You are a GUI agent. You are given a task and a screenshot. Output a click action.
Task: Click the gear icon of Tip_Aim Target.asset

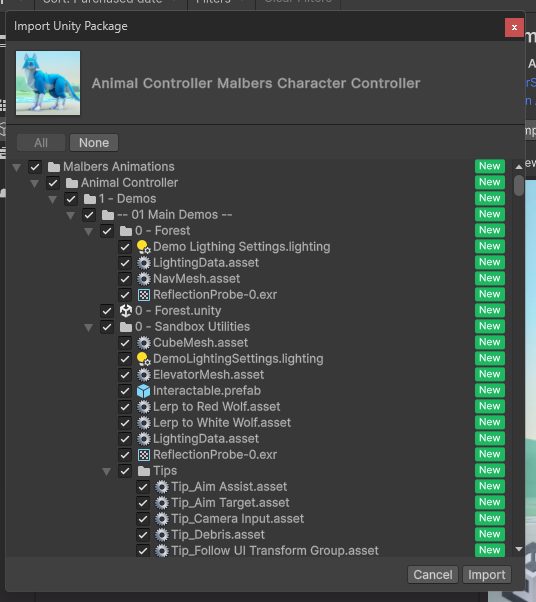pyautogui.click(x=162, y=503)
